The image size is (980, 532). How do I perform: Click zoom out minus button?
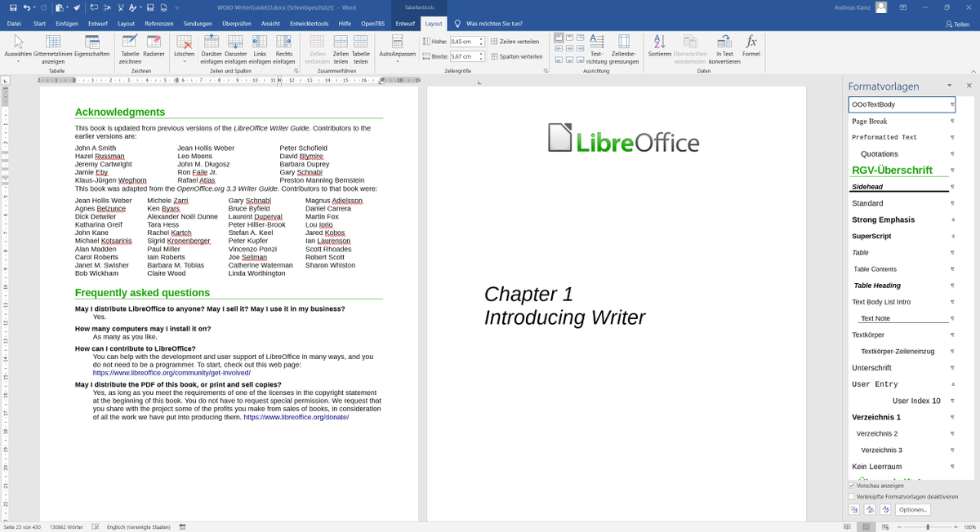(899, 527)
